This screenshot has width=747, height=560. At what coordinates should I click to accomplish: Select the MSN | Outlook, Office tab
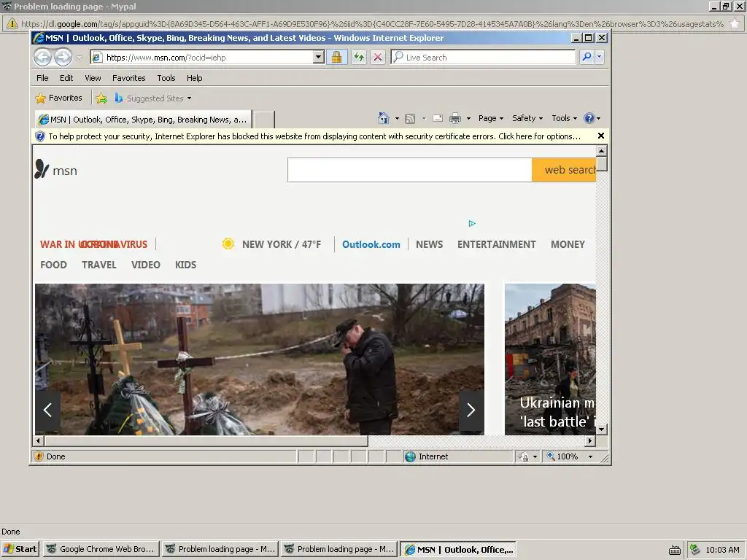click(142, 120)
